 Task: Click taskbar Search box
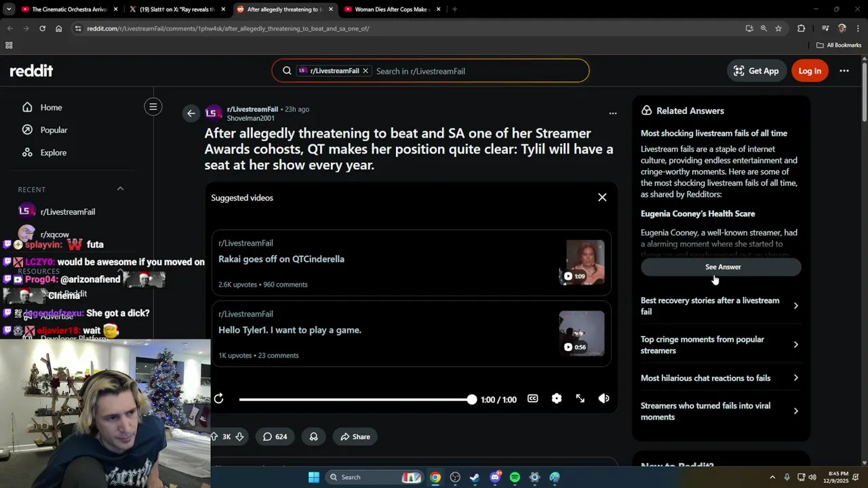[x=375, y=477]
